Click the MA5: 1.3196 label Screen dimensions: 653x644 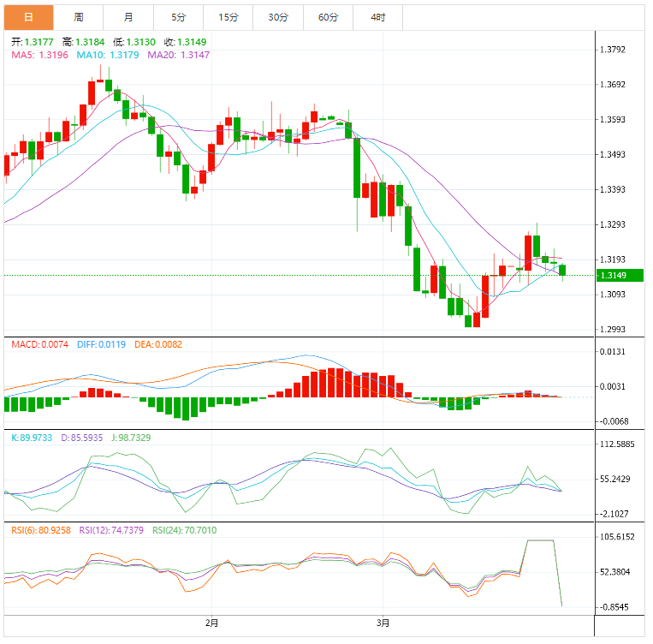pyautogui.click(x=39, y=55)
